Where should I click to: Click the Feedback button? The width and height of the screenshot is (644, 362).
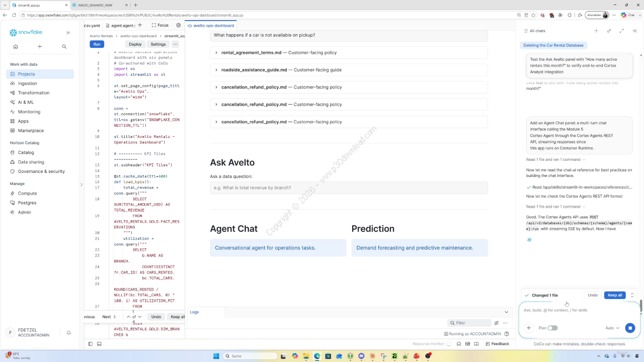pos(497,344)
